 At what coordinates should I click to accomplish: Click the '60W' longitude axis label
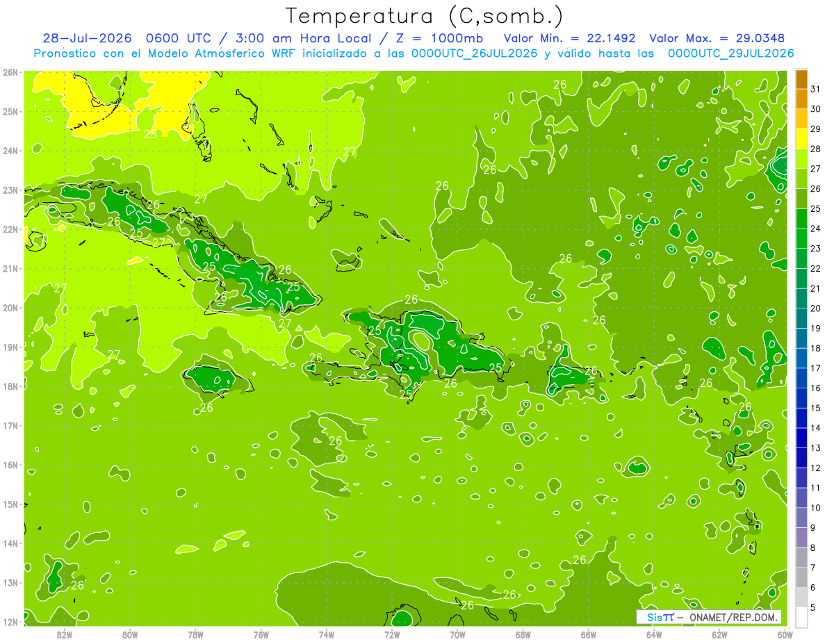785,634
